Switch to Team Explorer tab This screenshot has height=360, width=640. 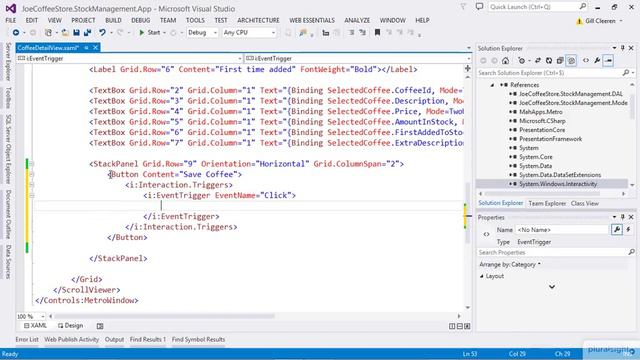[547, 203]
